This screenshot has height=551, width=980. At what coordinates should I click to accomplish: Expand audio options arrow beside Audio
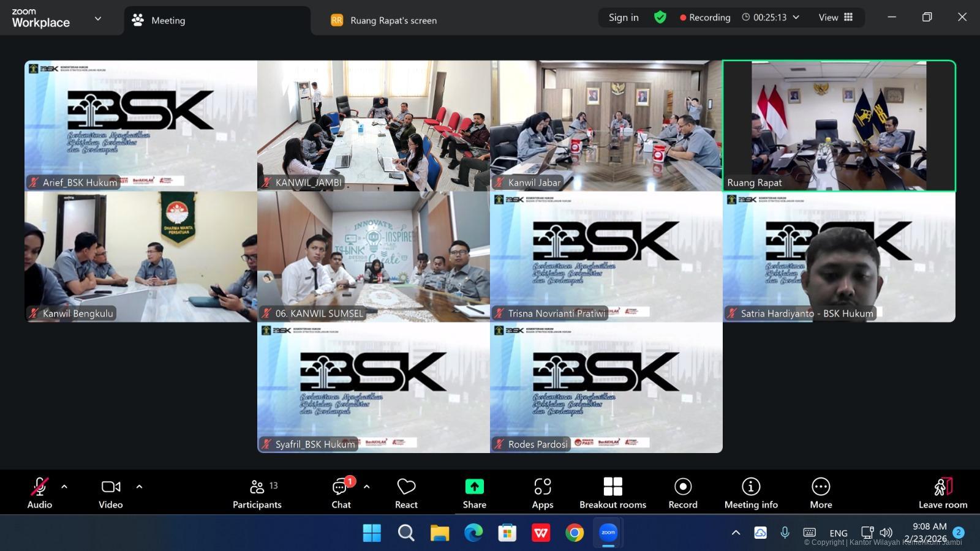[x=64, y=487]
